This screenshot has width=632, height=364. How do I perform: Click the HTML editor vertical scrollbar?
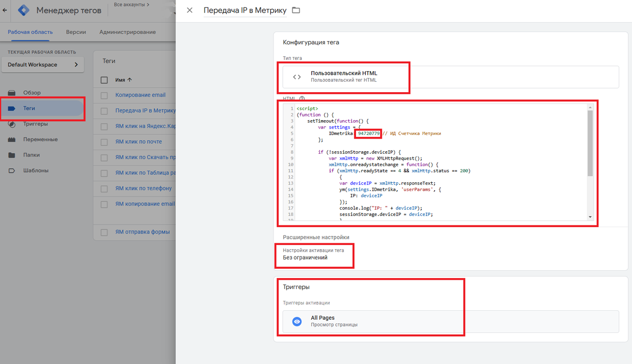click(x=590, y=143)
